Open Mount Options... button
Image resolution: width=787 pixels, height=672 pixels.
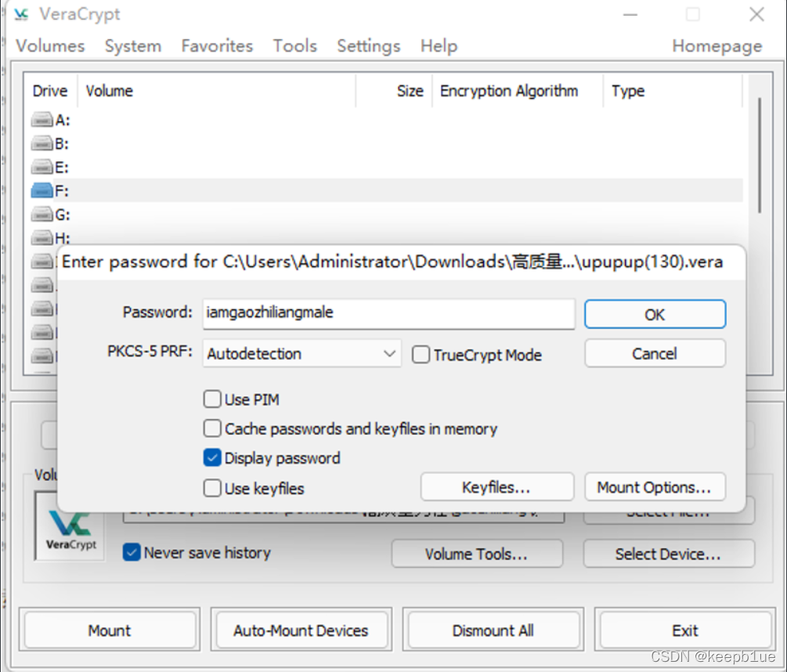pos(655,487)
